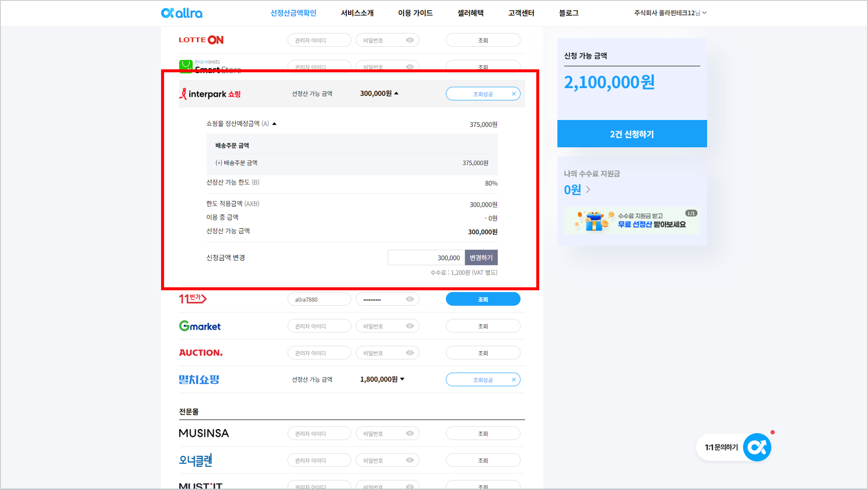This screenshot has height=490, width=868.
Task: Click 수수료 : 1,200원 (VAT 별도) text
Action: tap(464, 272)
